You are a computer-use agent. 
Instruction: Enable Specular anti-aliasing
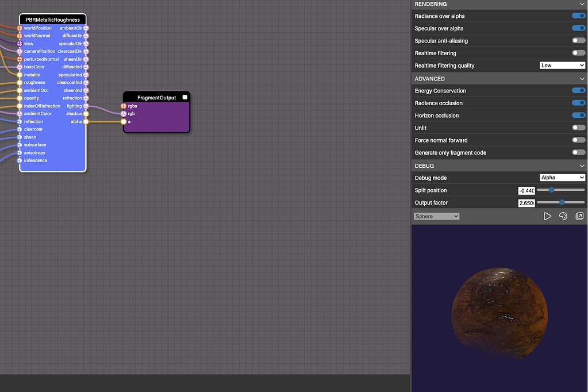tap(578, 40)
